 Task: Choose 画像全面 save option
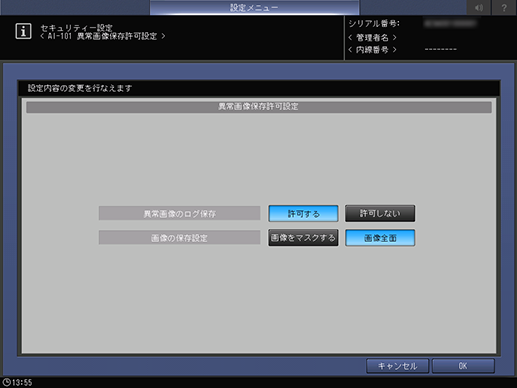(x=380, y=238)
